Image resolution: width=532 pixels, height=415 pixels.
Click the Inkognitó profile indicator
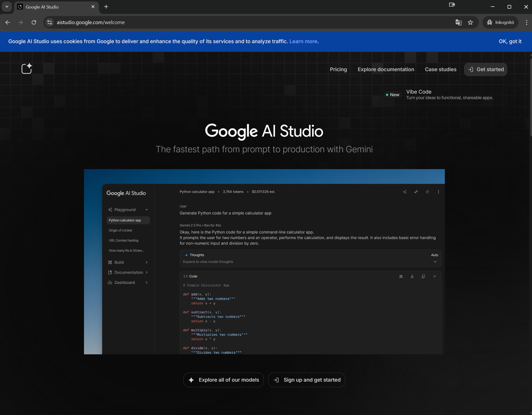[x=500, y=22]
